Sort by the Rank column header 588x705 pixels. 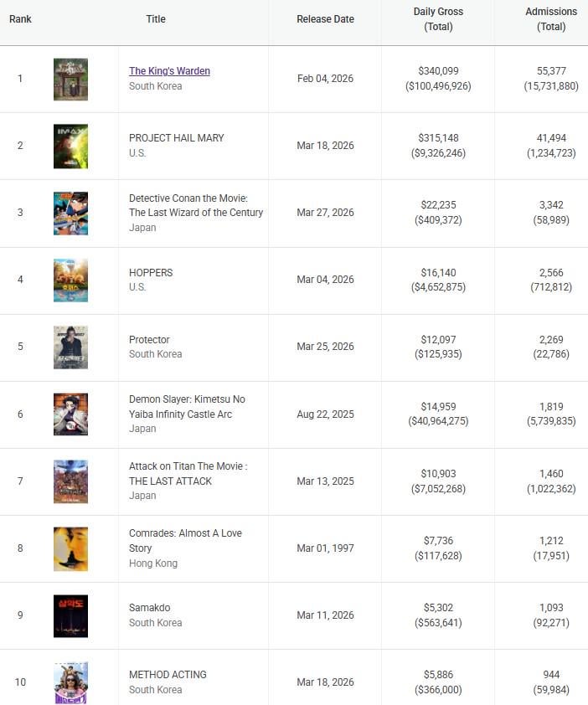pos(20,19)
